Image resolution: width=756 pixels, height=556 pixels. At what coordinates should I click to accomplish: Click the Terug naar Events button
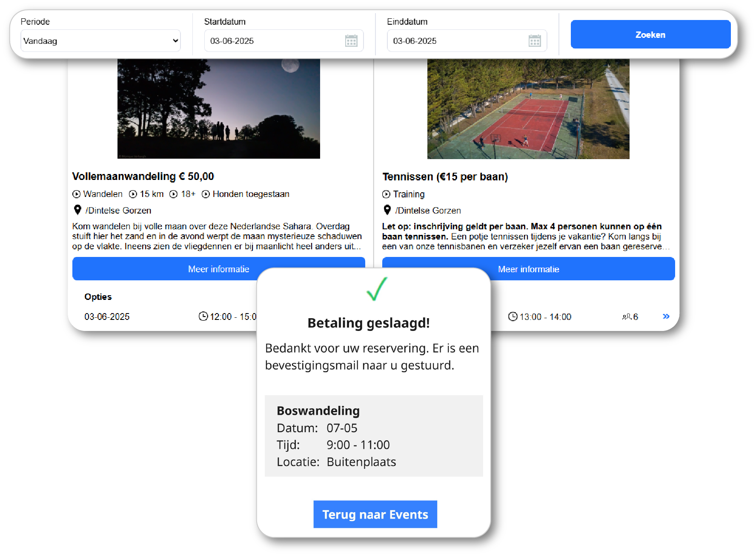[x=375, y=514]
